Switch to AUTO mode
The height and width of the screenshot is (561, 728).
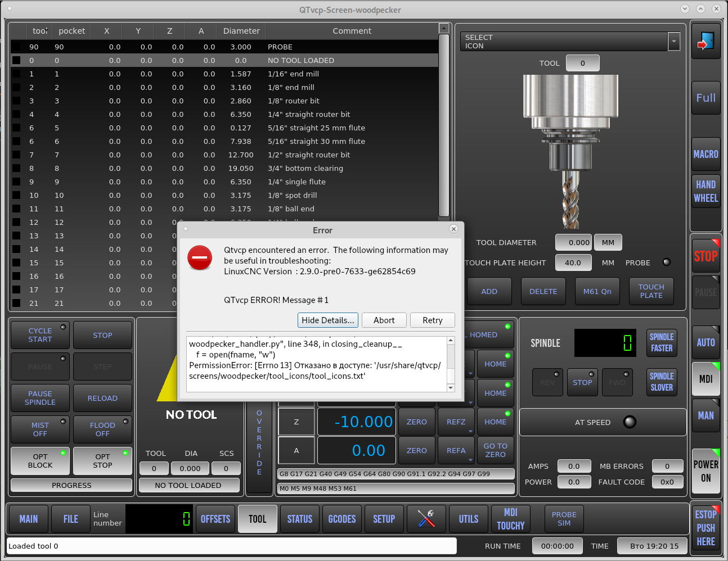705,342
